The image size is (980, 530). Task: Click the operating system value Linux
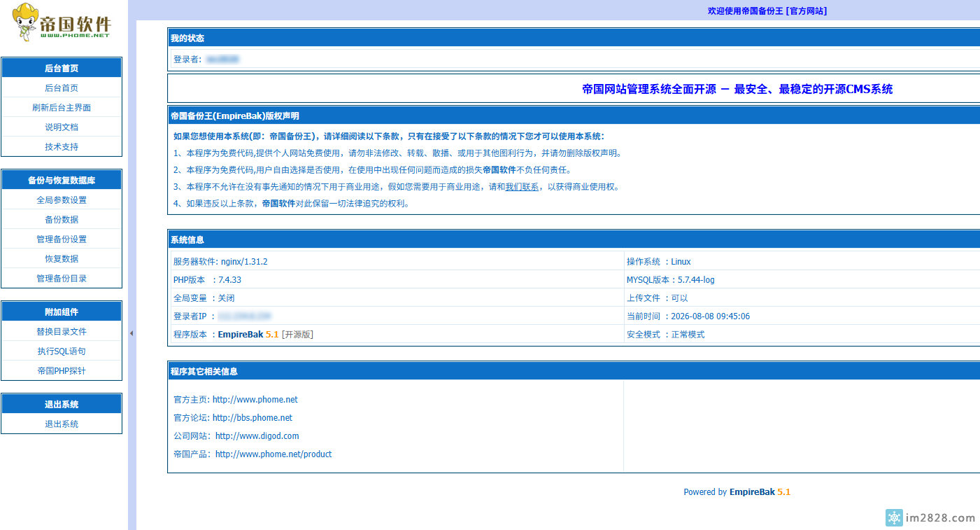[681, 262]
